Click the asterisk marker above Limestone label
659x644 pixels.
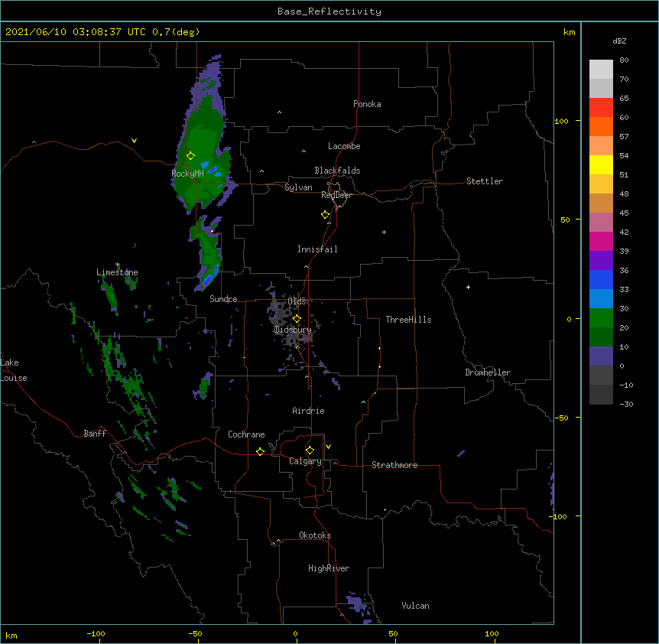pos(118,265)
